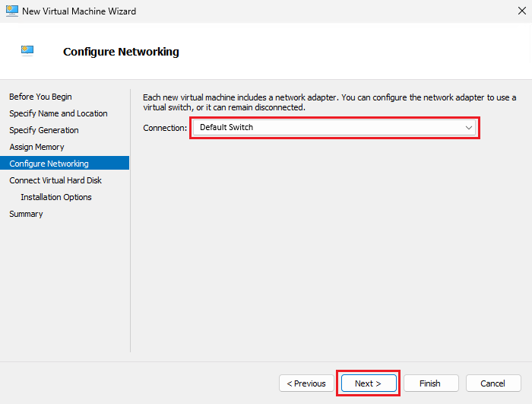
Task: Select the Specify Generation step
Action: pyautogui.click(x=44, y=130)
